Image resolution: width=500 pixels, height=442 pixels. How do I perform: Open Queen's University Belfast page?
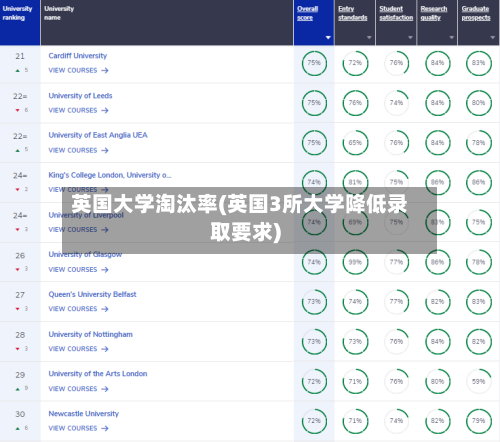92,294
